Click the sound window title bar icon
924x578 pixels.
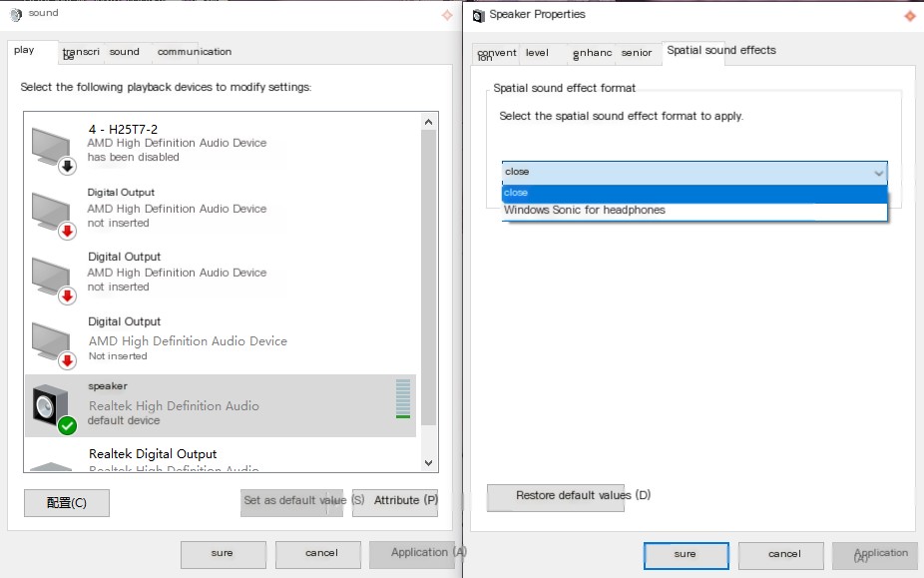(x=15, y=14)
